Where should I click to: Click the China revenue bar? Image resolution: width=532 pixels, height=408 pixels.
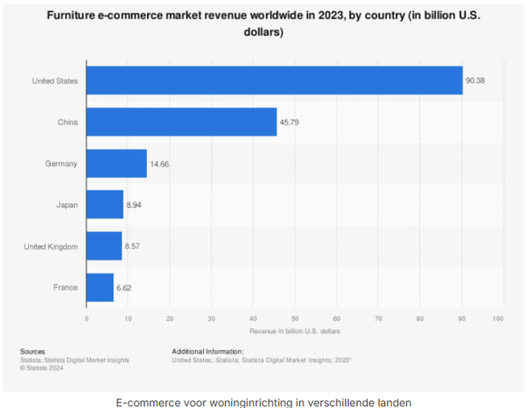[x=181, y=122]
